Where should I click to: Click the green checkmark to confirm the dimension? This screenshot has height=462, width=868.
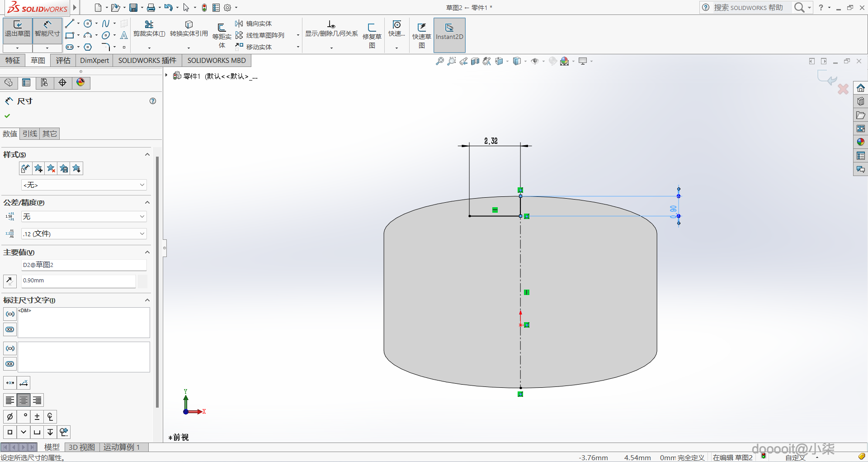point(7,116)
